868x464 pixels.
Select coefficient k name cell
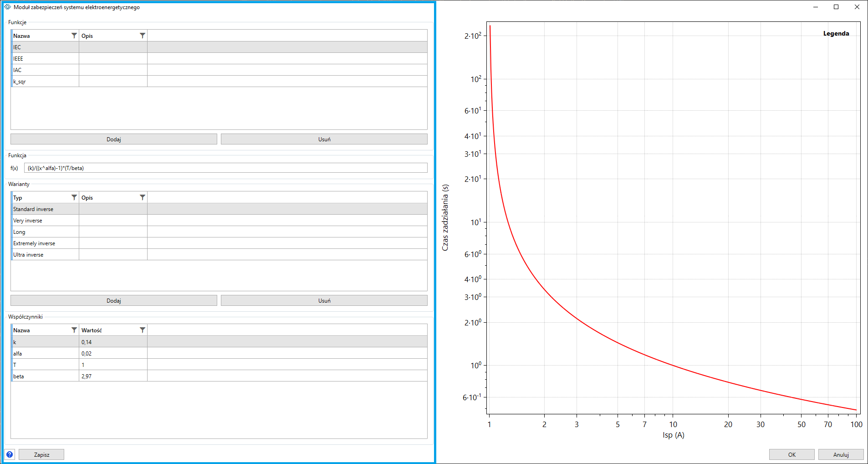coord(45,342)
